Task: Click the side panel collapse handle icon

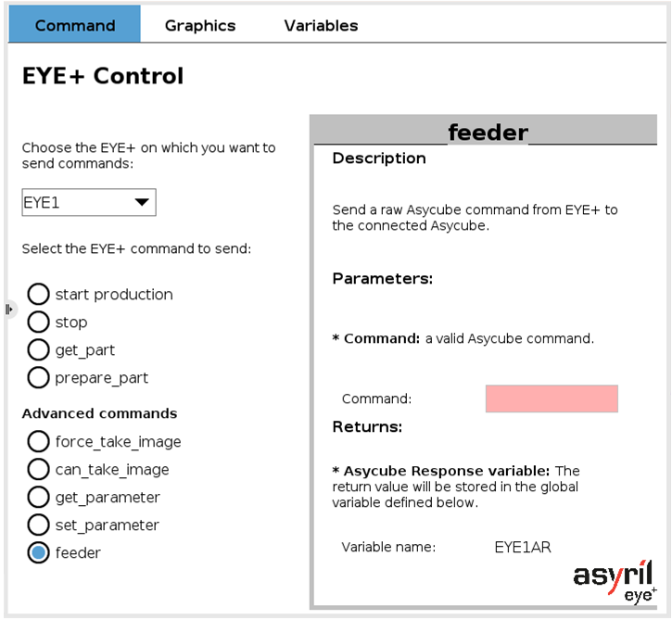Action: 9,309
